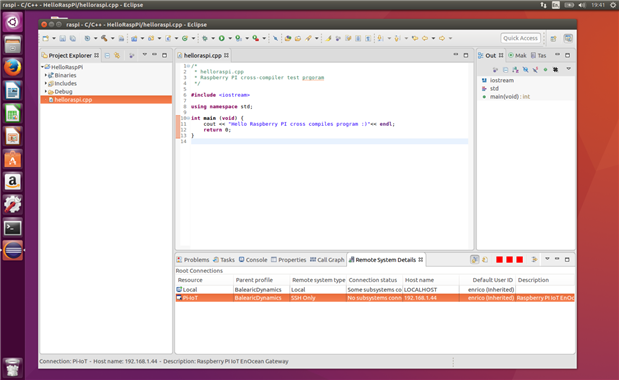Expand the Includes tree node
The width and height of the screenshot is (619, 380).
pos(46,83)
